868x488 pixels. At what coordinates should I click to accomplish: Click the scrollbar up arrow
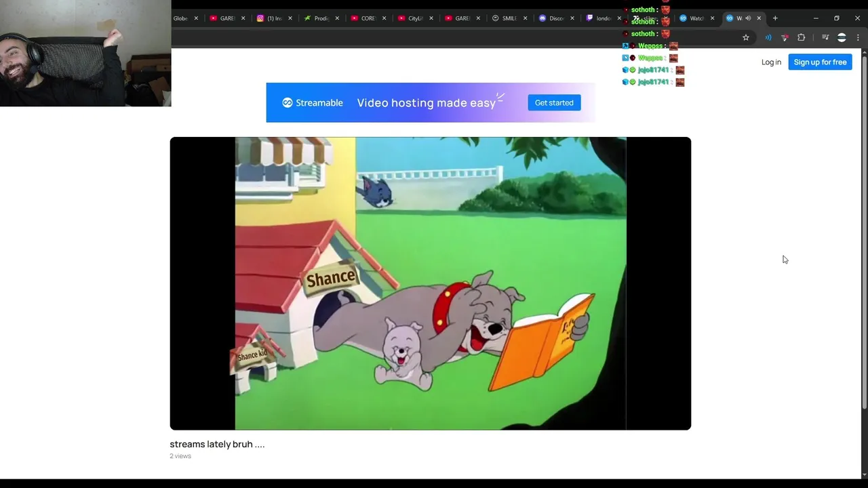point(864,52)
